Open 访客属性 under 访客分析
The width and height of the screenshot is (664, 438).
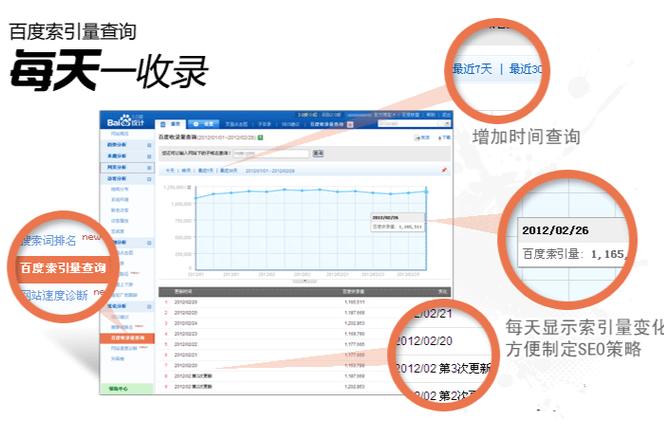(120, 221)
